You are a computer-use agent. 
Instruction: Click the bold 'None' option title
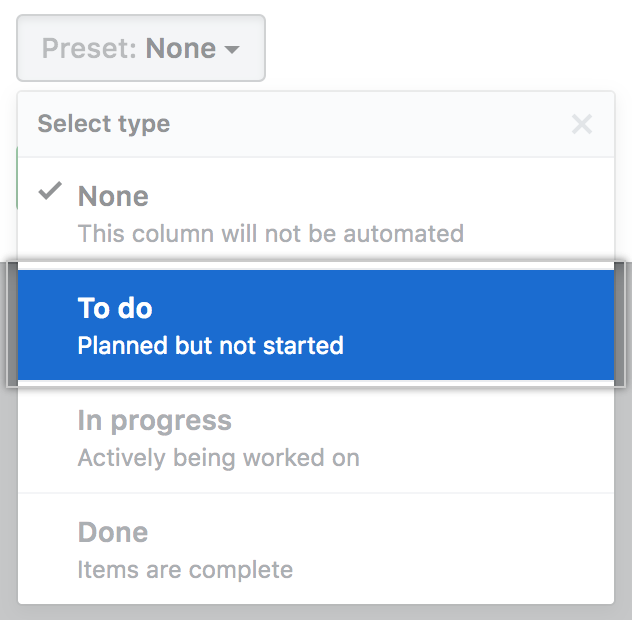(113, 196)
